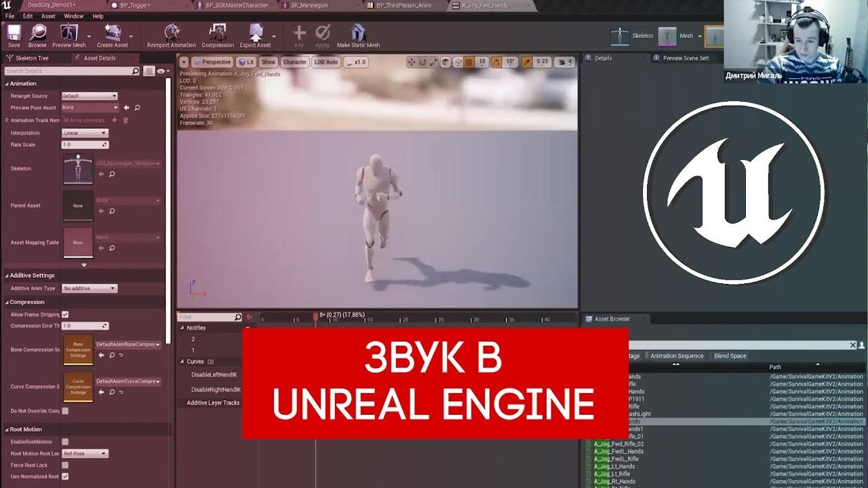Viewport: 868px width, 488px height.
Task: Click the Unreal Engine logo at top-left
Action: click(x=7, y=5)
